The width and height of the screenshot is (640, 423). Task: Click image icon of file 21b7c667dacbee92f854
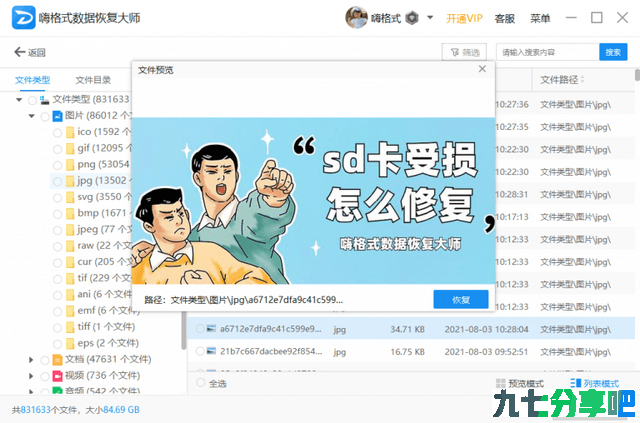[211, 351]
